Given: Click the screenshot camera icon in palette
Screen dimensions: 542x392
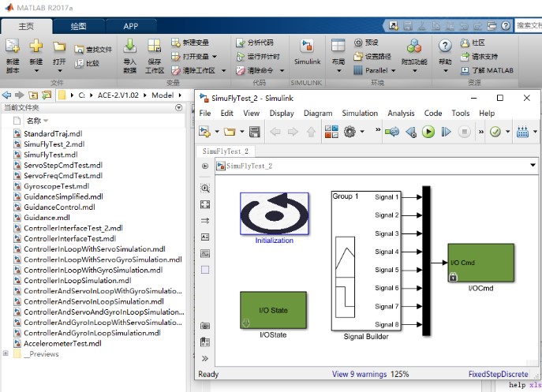Looking at the screenshot, I should 205,326.
